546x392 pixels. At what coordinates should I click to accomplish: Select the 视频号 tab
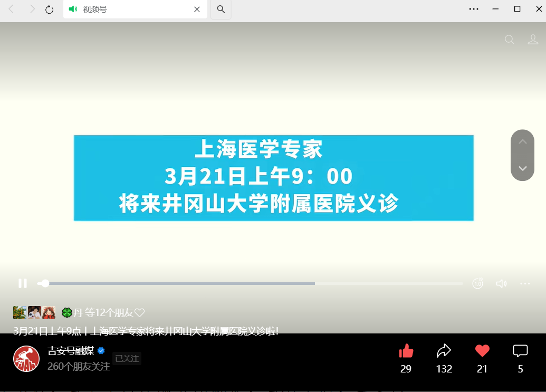click(x=127, y=9)
